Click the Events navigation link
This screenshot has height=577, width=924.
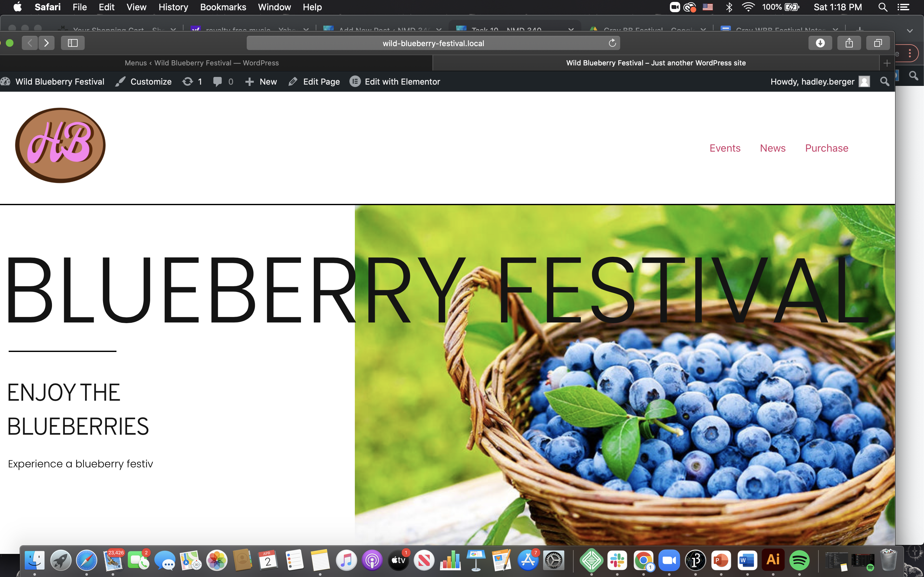pyautogui.click(x=725, y=148)
